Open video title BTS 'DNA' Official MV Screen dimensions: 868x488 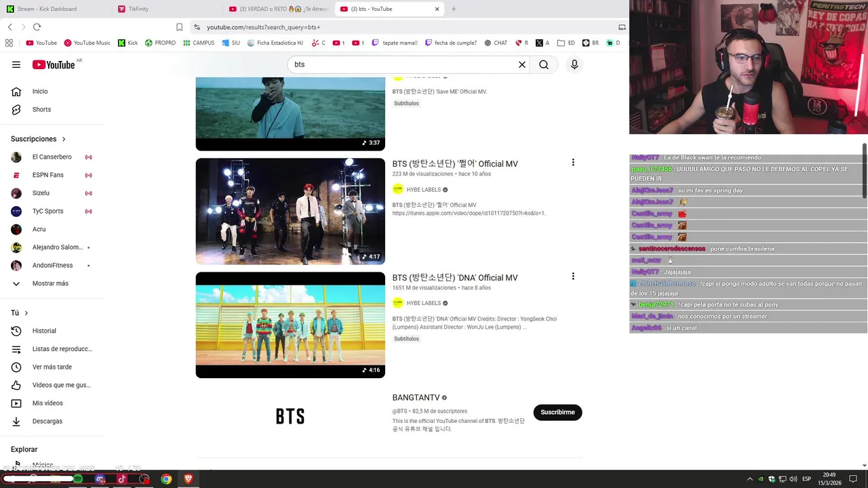point(455,278)
